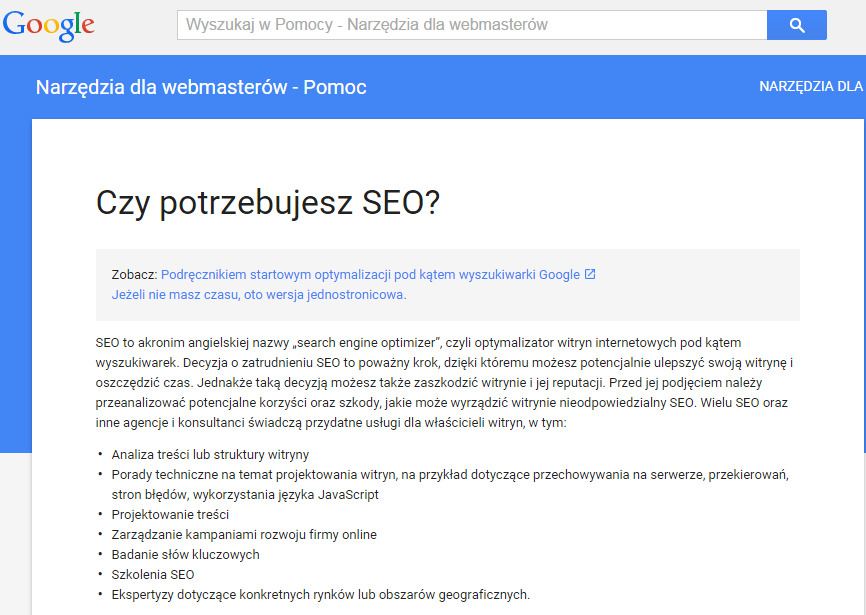Focus the help search input field
Image resolution: width=866 pixels, height=615 pixels.
coord(472,25)
